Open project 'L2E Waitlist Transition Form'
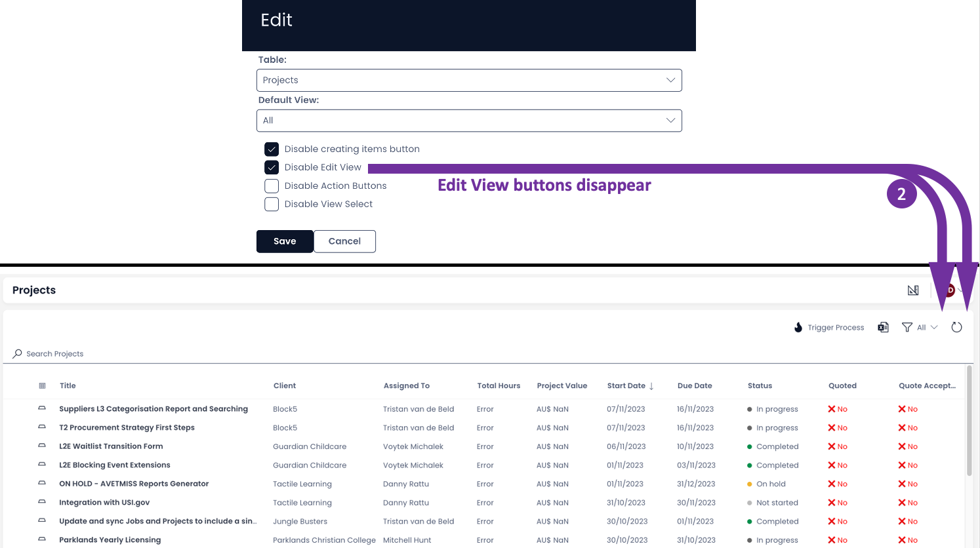Viewport: 980px width, 548px height. point(111,446)
